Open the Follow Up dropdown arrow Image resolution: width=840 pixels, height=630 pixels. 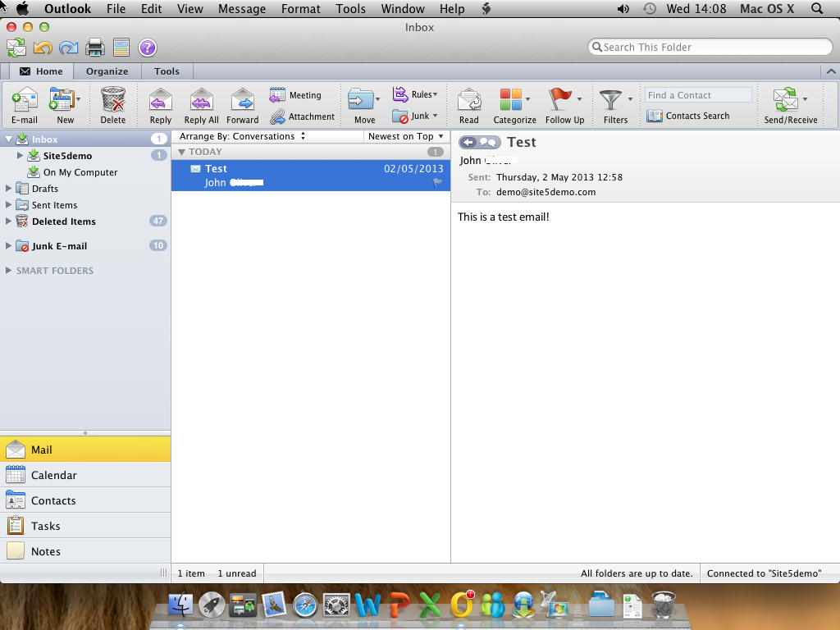tap(579, 99)
